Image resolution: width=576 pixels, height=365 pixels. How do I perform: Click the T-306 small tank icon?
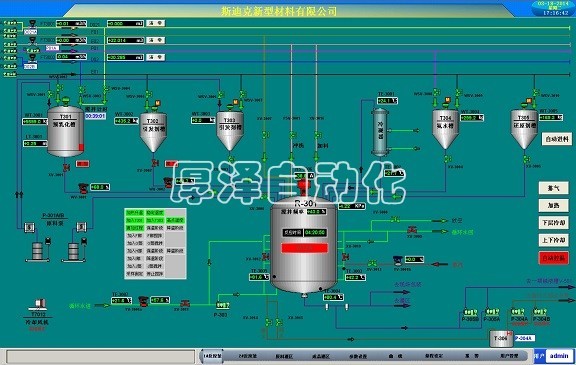[x=501, y=338]
